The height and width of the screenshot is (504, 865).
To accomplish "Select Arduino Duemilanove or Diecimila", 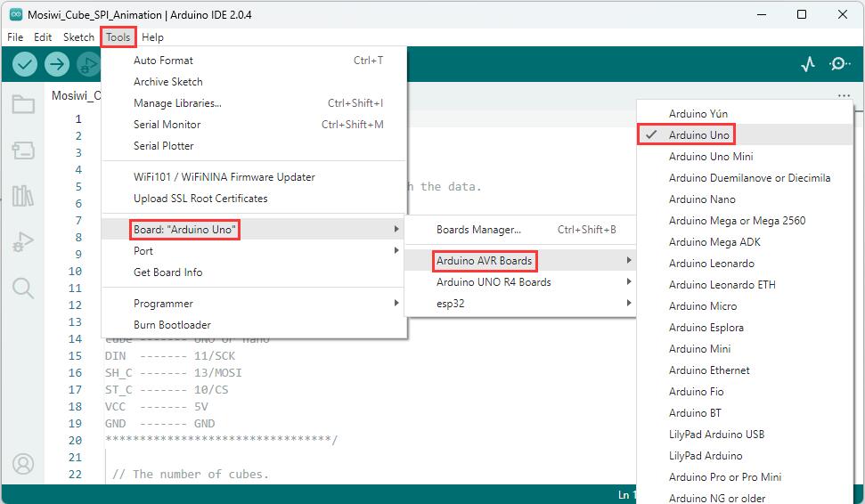I will (745, 178).
